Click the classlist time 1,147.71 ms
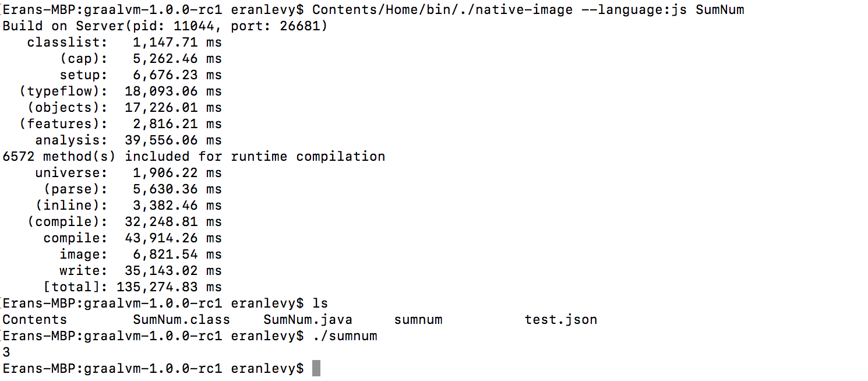Screen dimensions: 868x381 coord(177,42)
